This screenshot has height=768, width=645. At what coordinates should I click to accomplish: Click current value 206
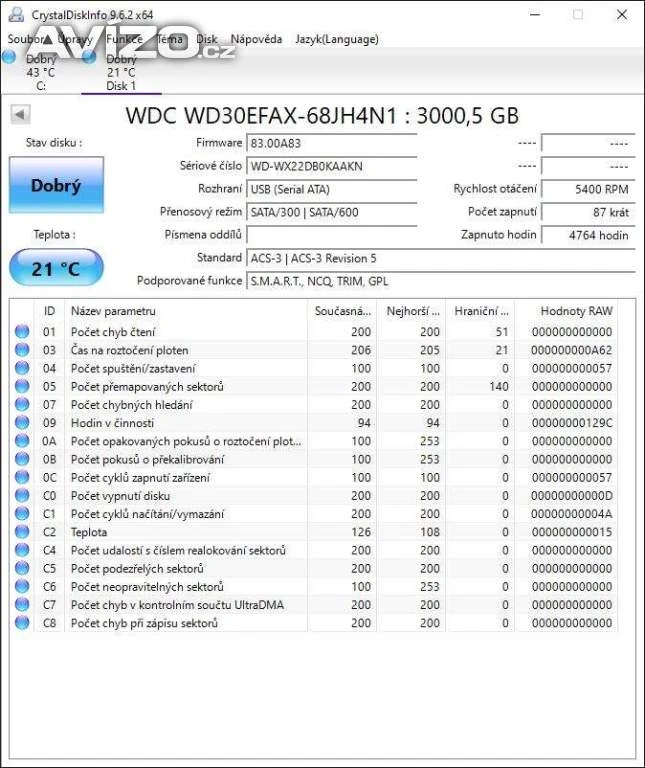point(361,350)
